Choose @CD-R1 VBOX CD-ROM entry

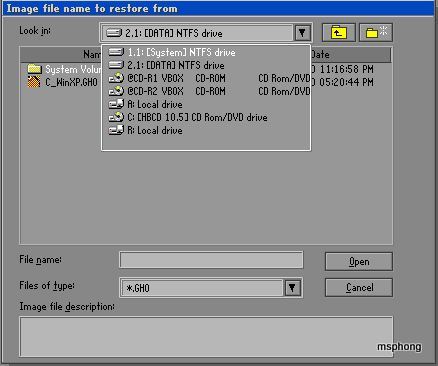[x=206, y=78]
